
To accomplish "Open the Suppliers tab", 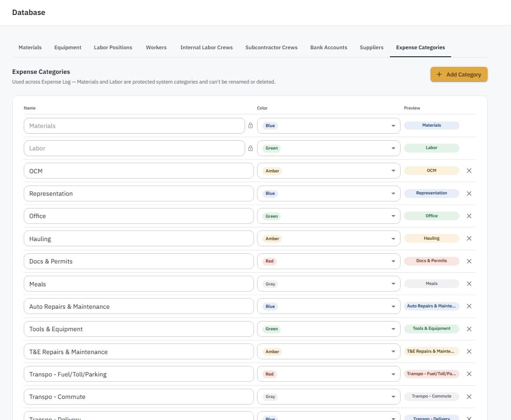I will pos(371,47).
